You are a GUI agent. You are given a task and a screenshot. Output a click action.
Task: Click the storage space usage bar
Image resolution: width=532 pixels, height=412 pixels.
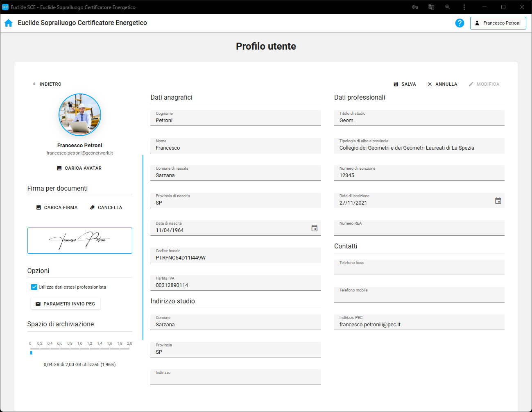point(79,349)
